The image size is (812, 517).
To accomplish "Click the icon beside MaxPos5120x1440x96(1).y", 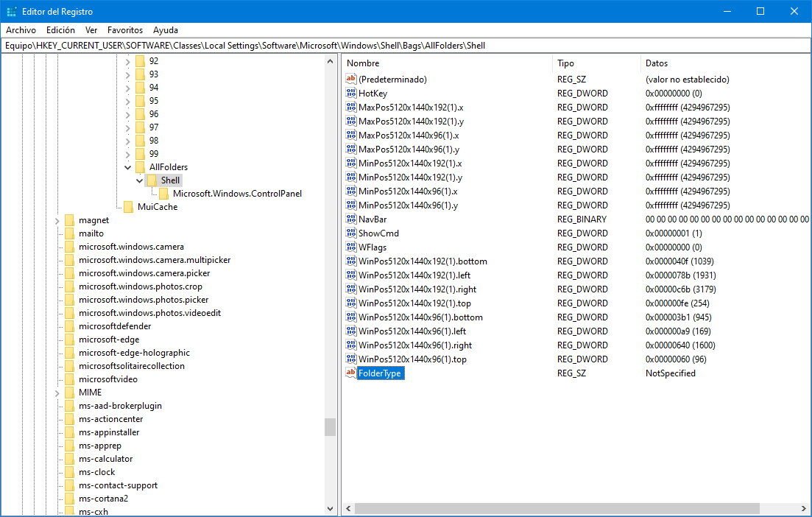I will tap(351, 149).
